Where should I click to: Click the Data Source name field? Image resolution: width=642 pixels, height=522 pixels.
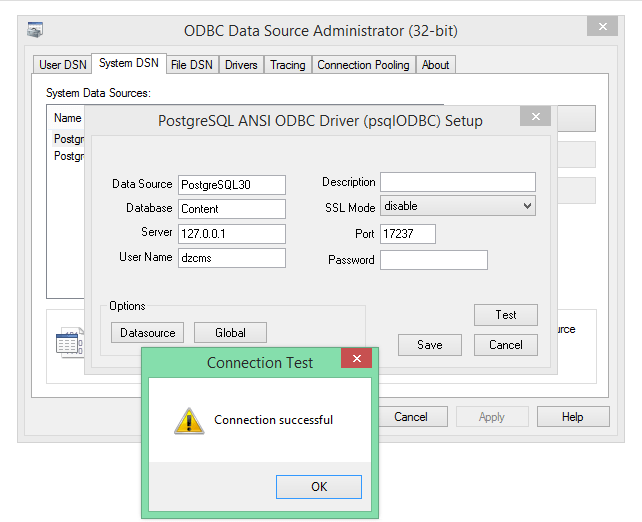point(232,185)
